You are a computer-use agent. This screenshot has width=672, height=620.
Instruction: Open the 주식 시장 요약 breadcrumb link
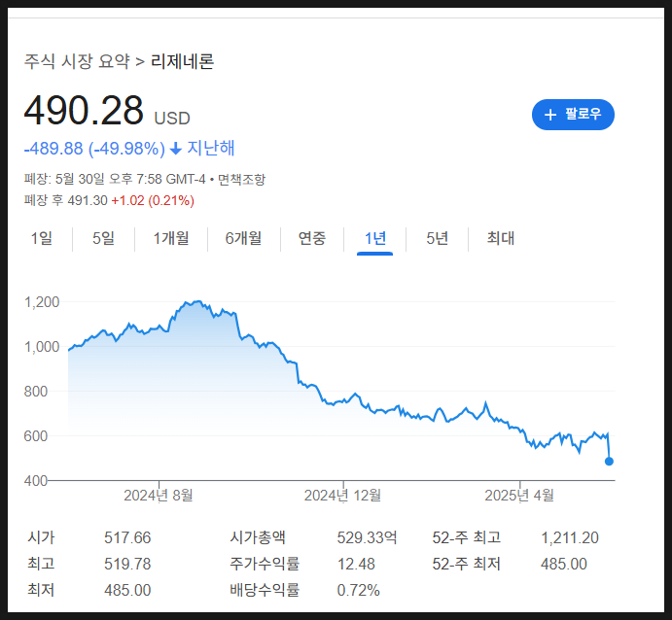(x=77, y=61)
